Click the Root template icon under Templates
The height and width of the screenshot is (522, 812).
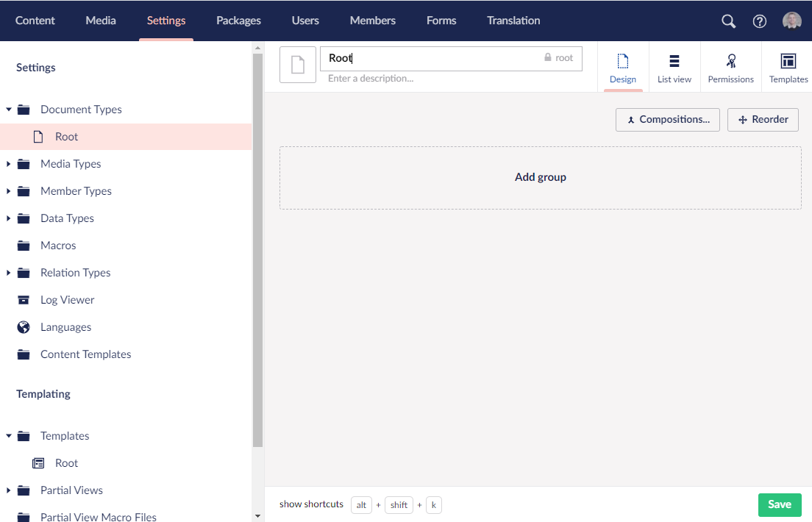38,462
